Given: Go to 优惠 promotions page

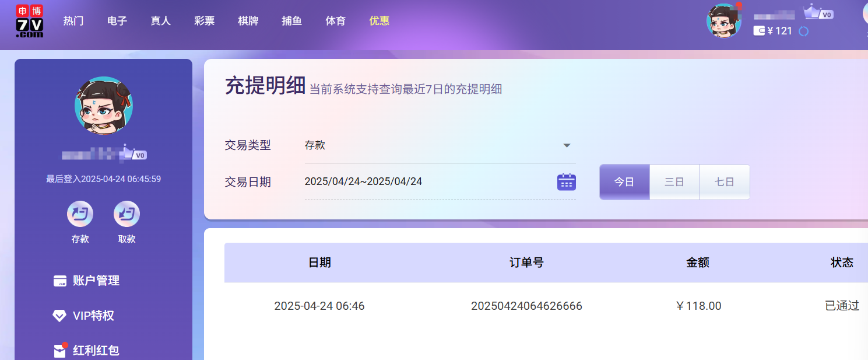Looking at the screenshot, I should [379, 21].
